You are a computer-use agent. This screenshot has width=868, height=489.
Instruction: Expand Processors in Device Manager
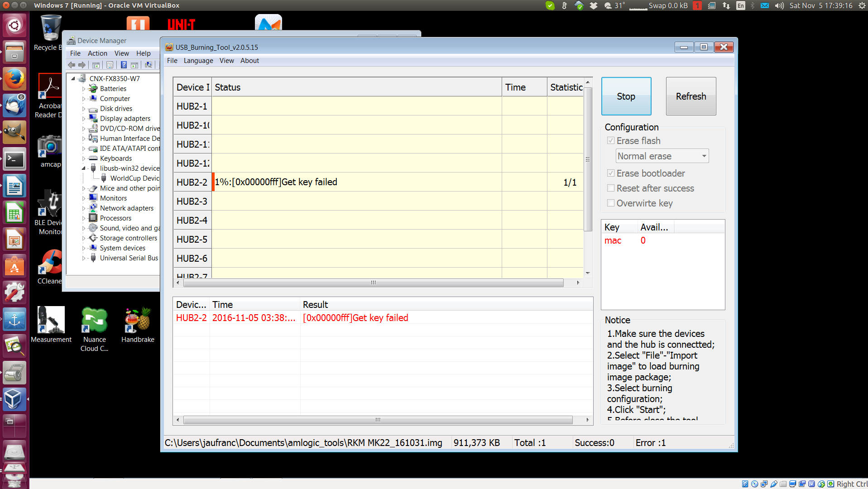point(84,218)
